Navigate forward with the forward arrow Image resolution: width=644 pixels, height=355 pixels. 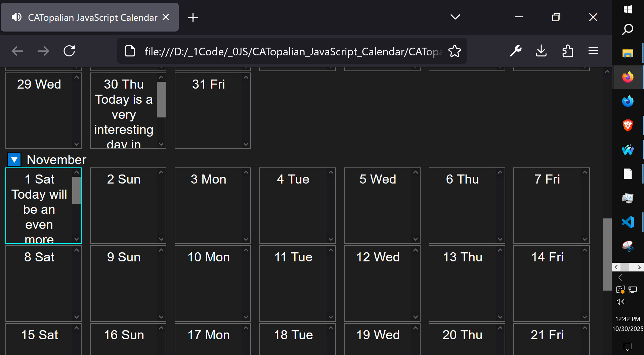[x=43, y=51]
